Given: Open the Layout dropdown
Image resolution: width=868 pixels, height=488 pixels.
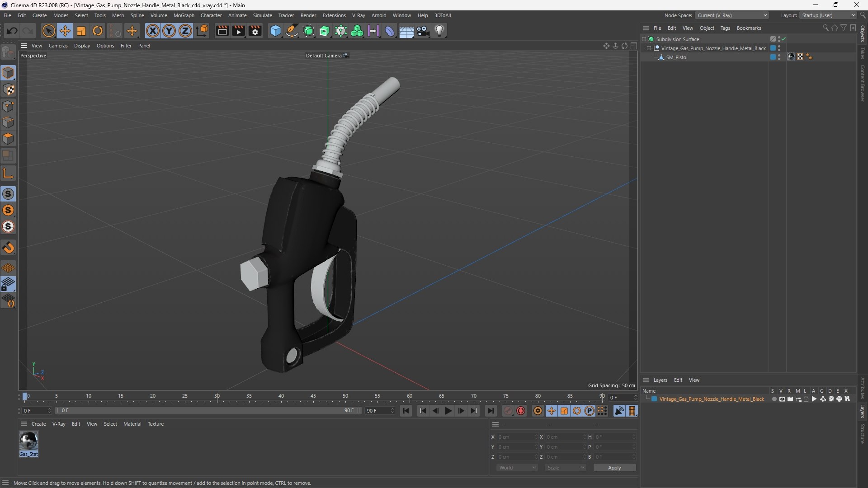Looking at the screenshot, I should click(828, 15).
